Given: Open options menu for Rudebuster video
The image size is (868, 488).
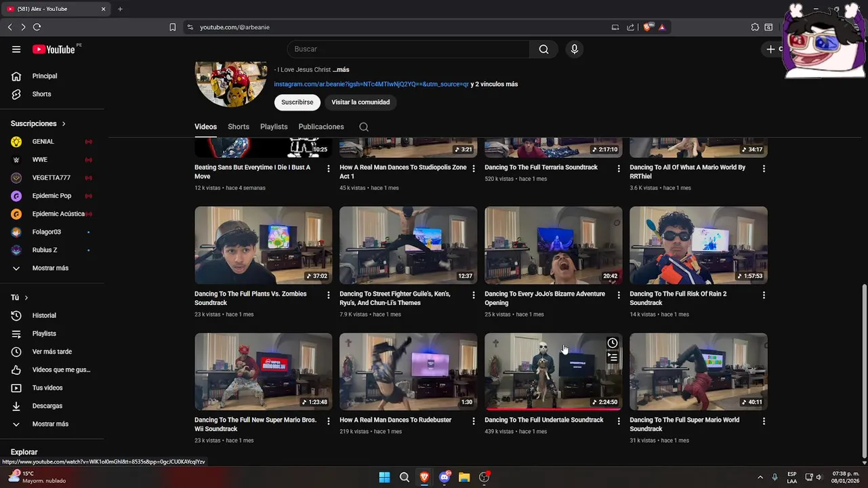Looking at the screenshot, I should point(473,421).
